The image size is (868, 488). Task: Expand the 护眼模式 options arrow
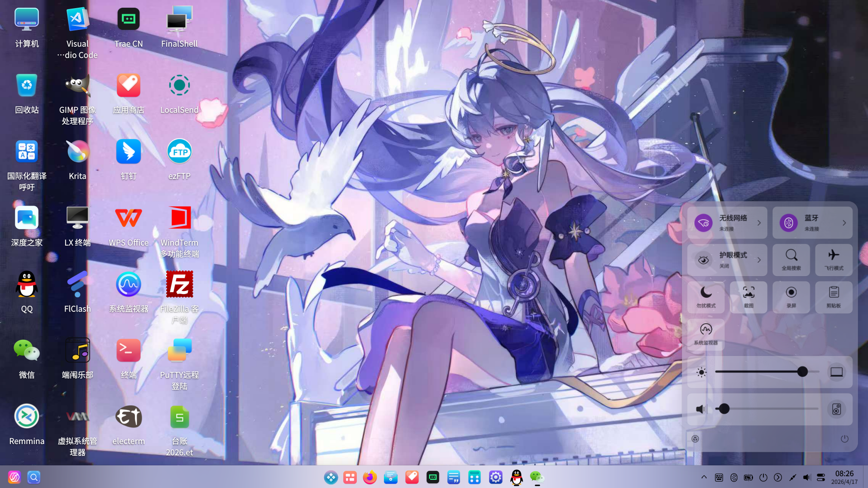[759, 260]
